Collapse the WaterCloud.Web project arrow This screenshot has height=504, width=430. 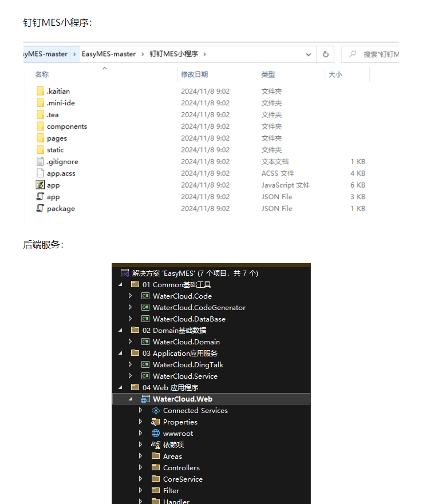coord(131,399)
